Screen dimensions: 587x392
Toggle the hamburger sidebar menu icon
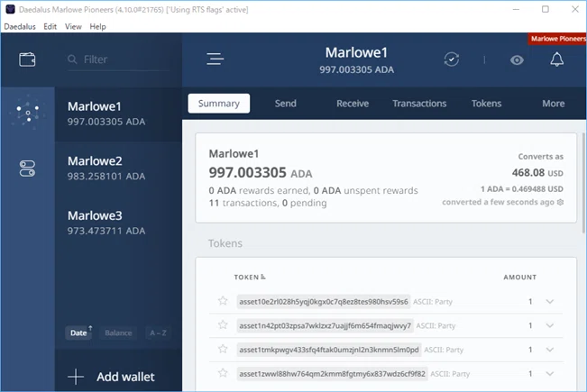216,59
